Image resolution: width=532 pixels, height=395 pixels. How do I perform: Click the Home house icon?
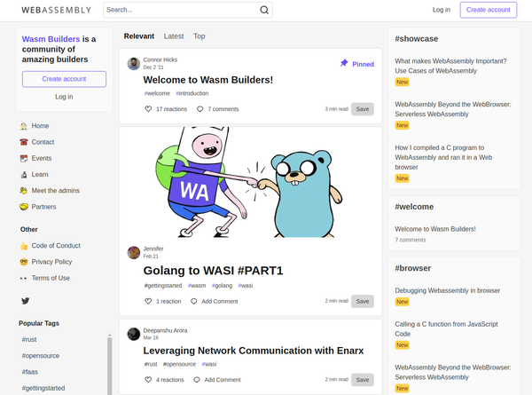click(24, 126)
